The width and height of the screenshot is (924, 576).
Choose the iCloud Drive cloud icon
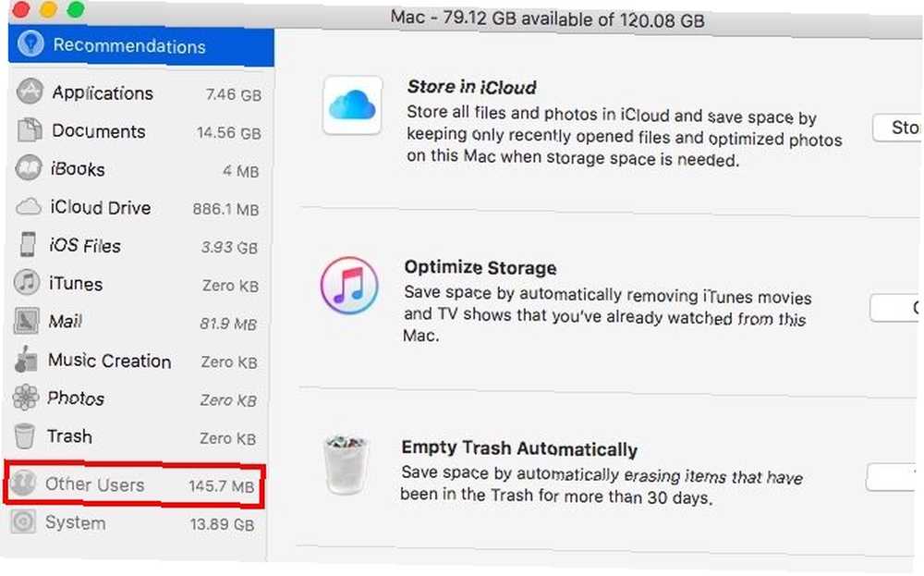[x=28, y=207]
